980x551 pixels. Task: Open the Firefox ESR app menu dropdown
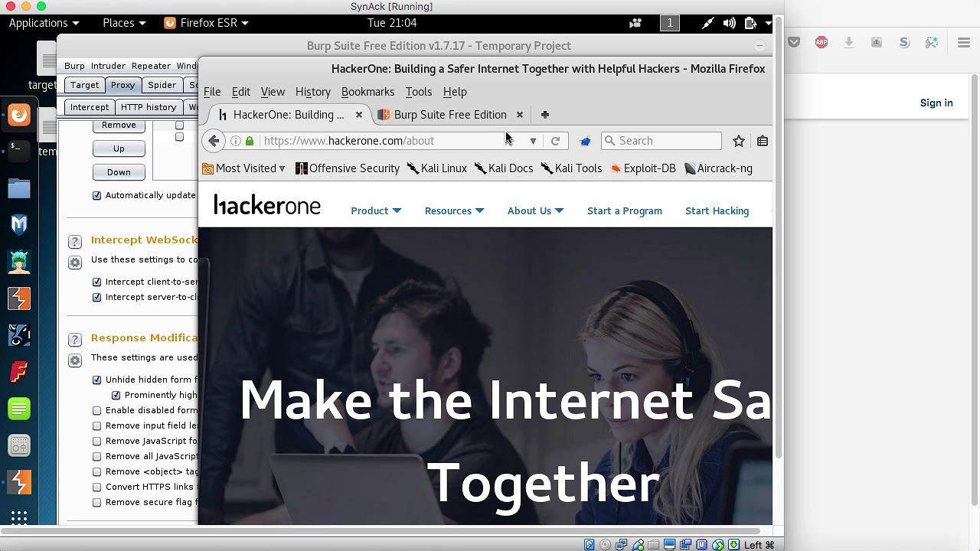click(207, 23)
